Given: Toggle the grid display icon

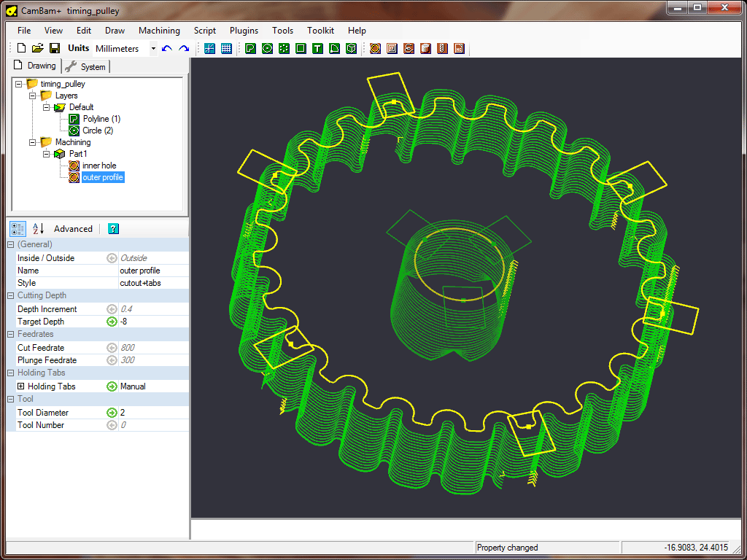Looking at the screenshot, I should tap(227, 49).
